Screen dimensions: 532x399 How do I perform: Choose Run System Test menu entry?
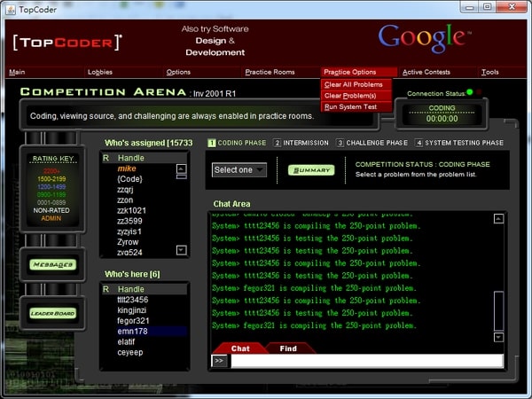pyautogui.click(x=356, y=107)
